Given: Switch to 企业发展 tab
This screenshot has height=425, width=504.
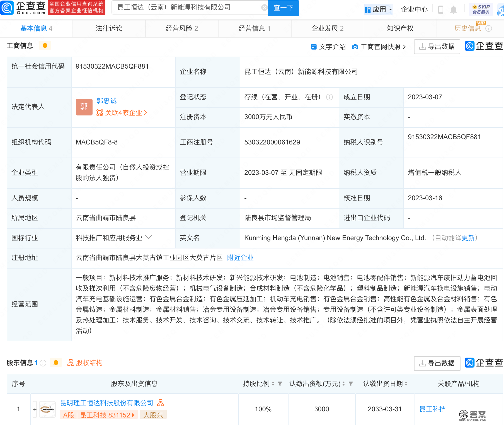Looking at the screenshot, I should point(327,28).
